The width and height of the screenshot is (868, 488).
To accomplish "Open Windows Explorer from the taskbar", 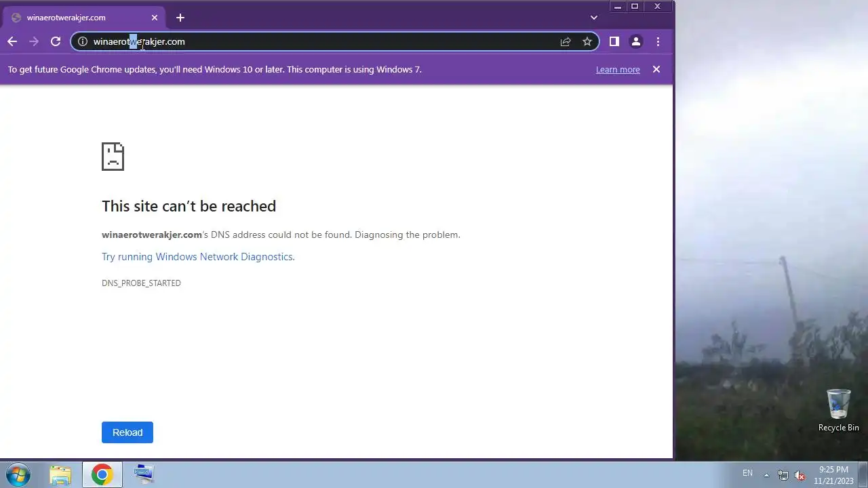I will (60, 474).
